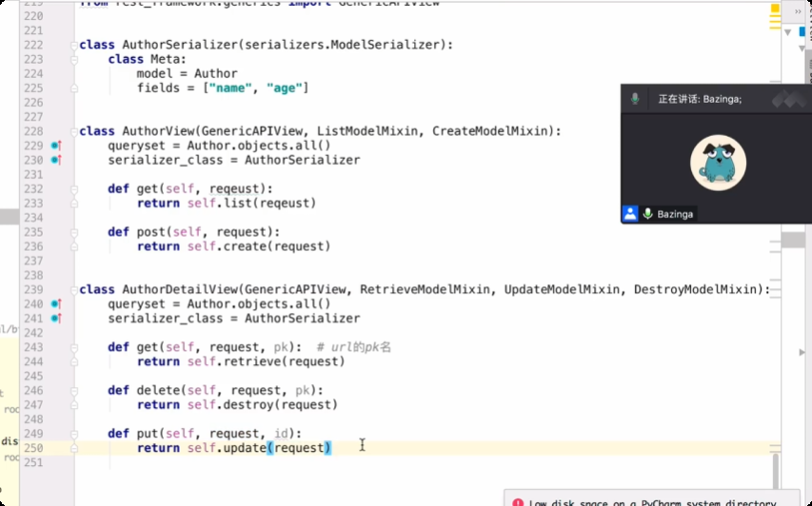
Task: Click the gray down triangle under the chevron button
Action: (787, 32)
